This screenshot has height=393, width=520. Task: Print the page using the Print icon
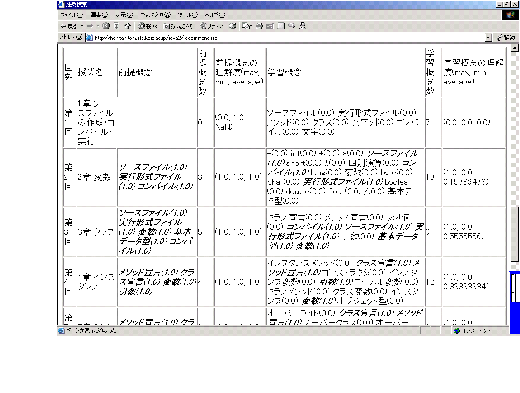260,26
